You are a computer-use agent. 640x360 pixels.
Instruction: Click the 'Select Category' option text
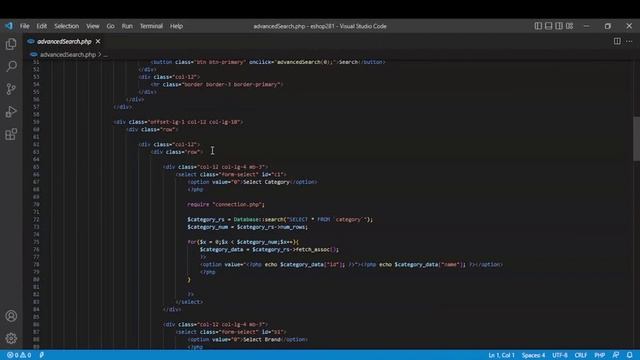point(266,182)
